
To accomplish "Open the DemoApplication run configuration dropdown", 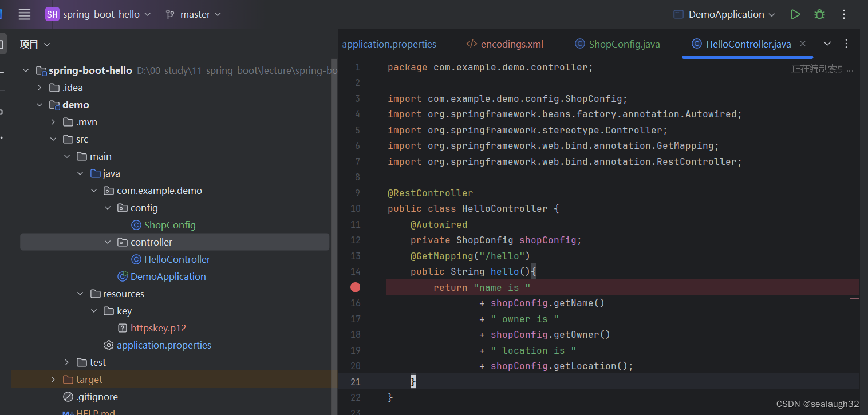I will click(732, 14).
